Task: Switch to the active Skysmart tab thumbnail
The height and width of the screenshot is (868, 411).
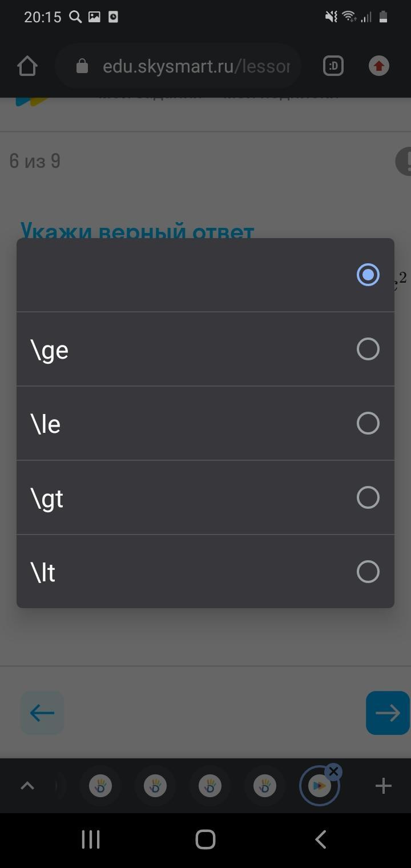Action: point(319,787)
